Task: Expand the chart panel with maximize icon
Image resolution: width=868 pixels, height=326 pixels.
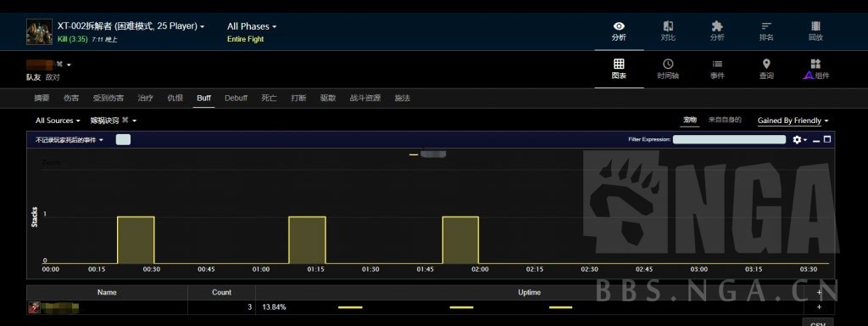Action: [x=827, y=140]
